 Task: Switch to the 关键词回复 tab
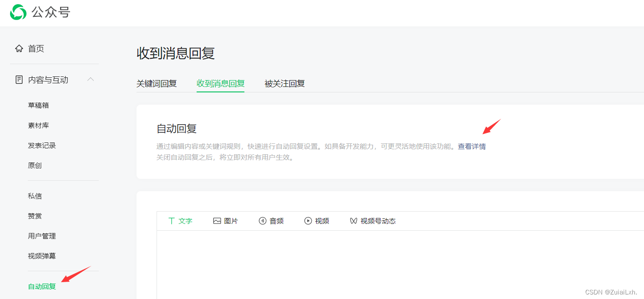157,84
